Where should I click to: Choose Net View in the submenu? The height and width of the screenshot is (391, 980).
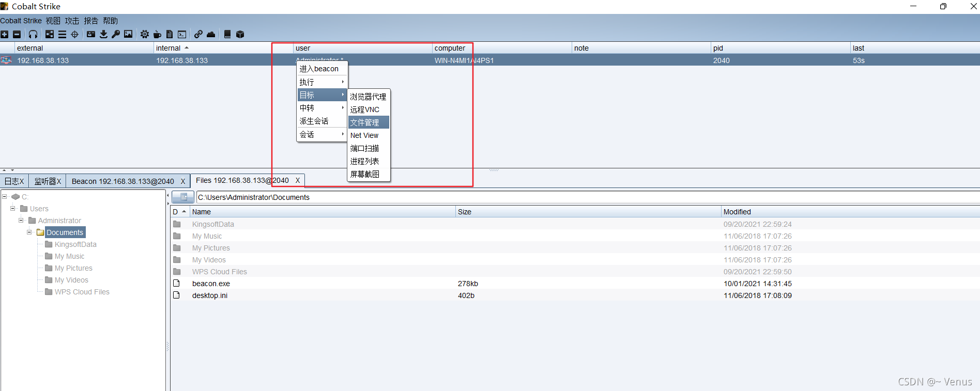[368, 135]
